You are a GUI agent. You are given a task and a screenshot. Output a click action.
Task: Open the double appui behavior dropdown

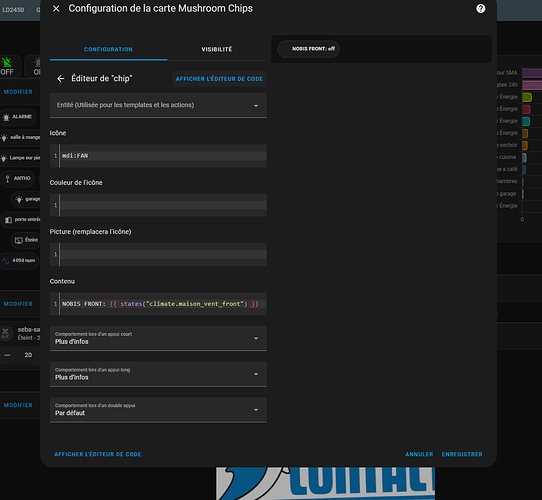pyautogui.click(x=158, y=410)
